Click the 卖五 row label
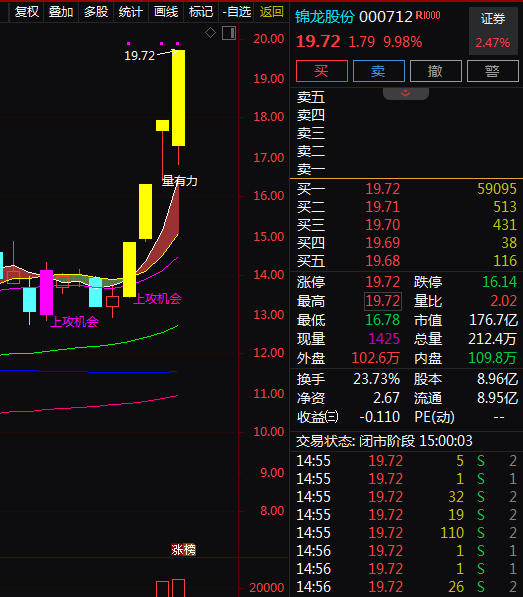The height and width of the screenshot is (597, 523). coord(311,97)
